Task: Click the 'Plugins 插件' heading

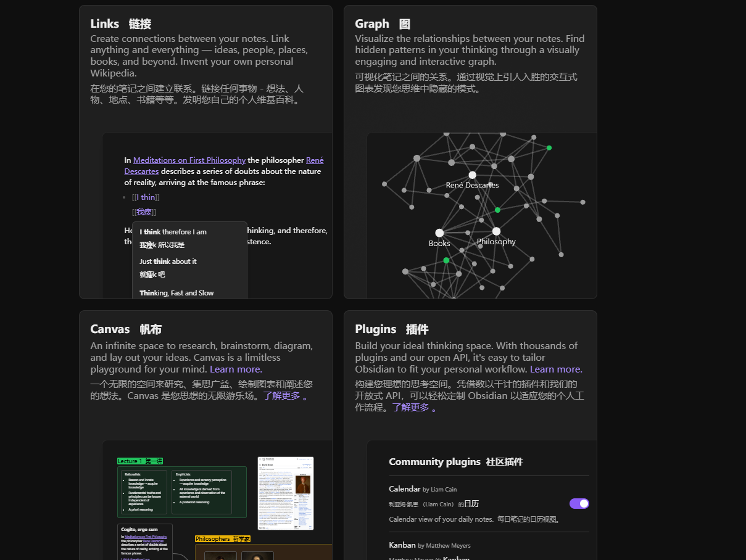Action: pyautogui.click(x=392, y=329)
